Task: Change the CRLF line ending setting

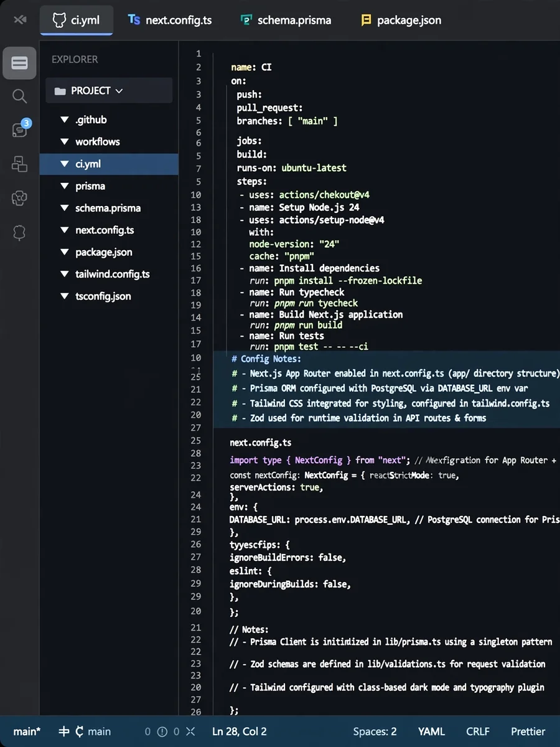Action: tap(478, 731)
